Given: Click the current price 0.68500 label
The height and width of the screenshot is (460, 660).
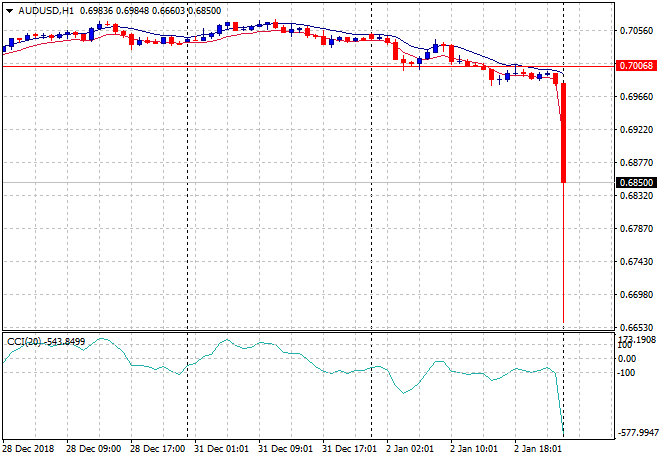Looking at the screenshot, I should click(637, 183).
